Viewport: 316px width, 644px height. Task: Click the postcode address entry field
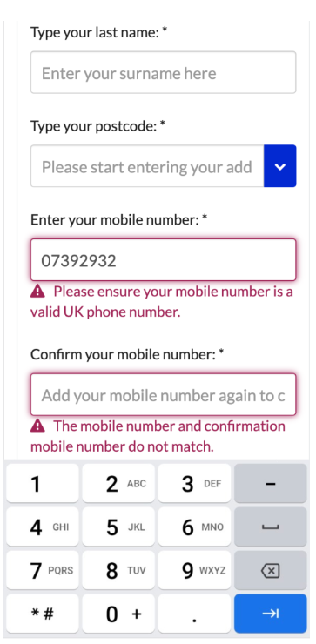pos(147,166)
